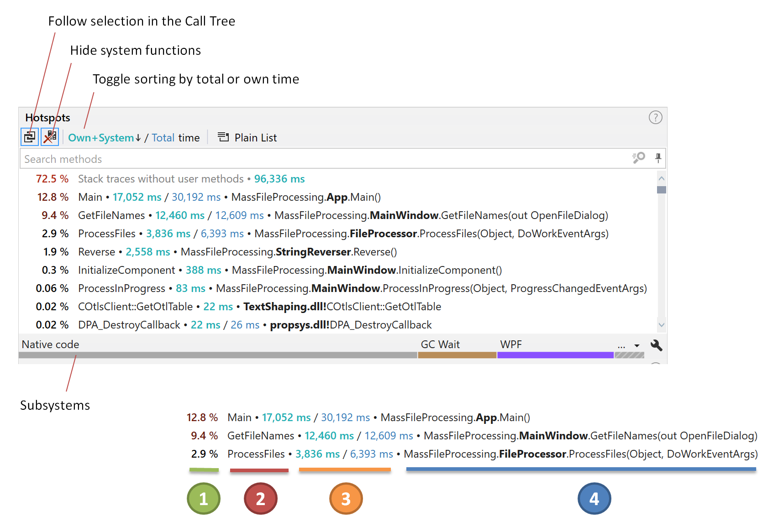The image size is (773, 532).
Task: Select the Plain List view icon
Action: pos(223,137)
